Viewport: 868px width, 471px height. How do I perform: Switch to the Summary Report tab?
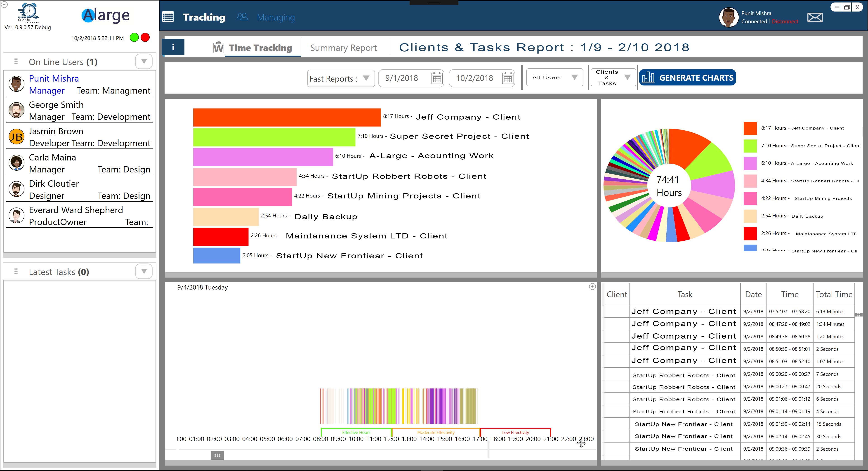click(343, 48)
